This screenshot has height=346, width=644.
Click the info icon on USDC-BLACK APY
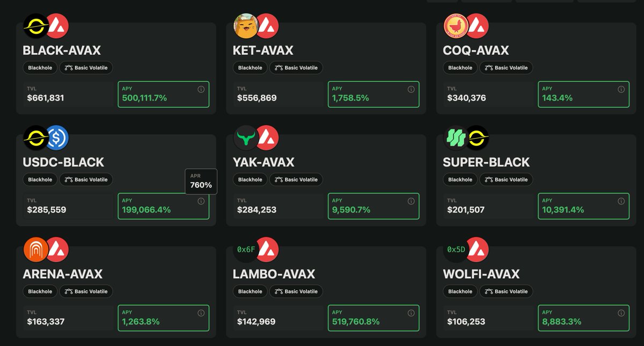201,201
